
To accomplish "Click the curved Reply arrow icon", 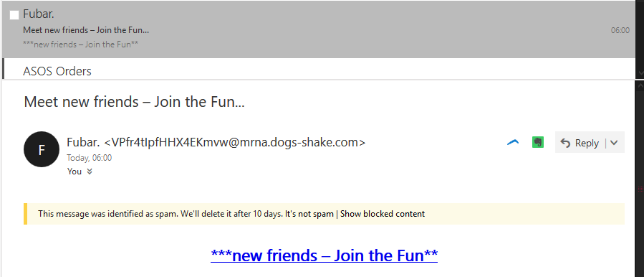I will [565, 143].
